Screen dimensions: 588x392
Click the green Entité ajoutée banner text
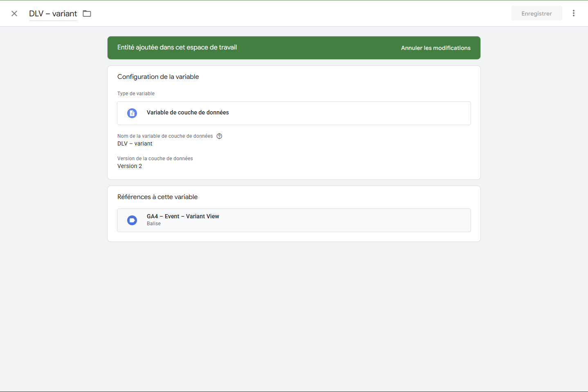177,47
